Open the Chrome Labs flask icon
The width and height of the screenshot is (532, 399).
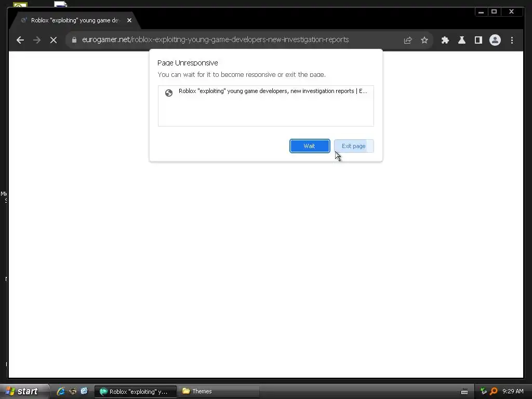pos(461,40)
